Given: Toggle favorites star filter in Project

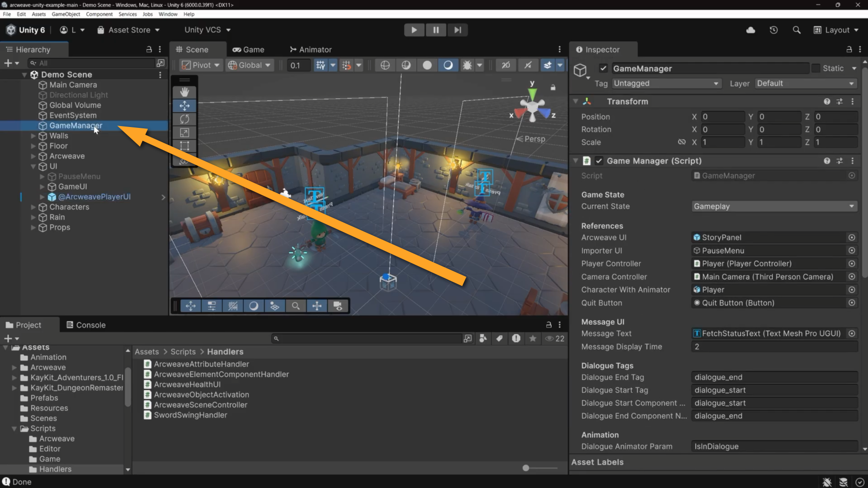Looking at the screenshot, I should coord(533,338).
